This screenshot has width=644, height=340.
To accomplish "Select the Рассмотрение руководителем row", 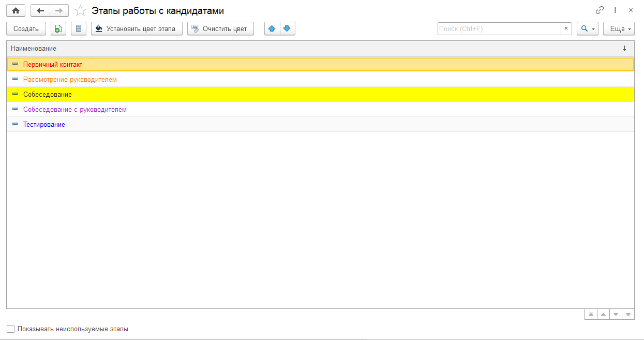I will pyautogui.click(x=320, y=79).
